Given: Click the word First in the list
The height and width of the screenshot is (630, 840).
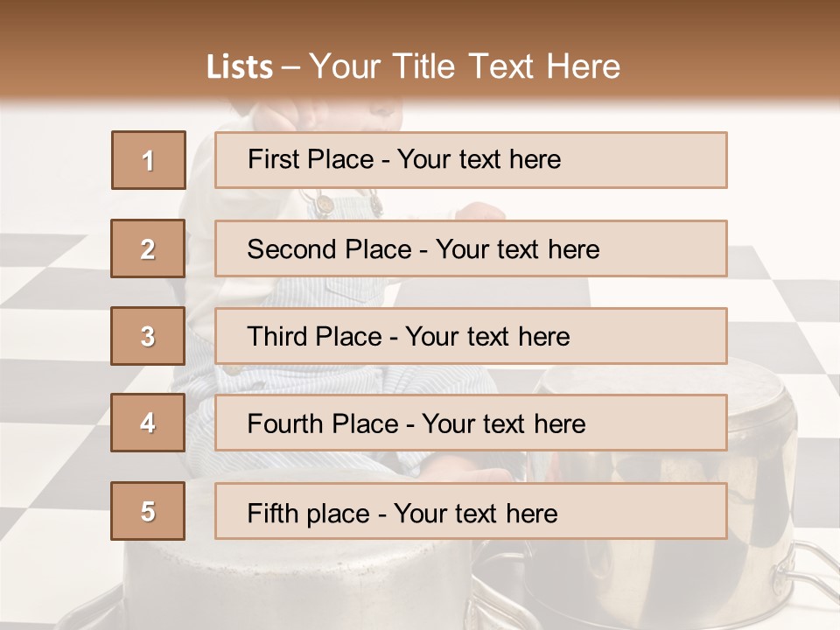Looking at the screenshot, I should (x=269, y=159).
